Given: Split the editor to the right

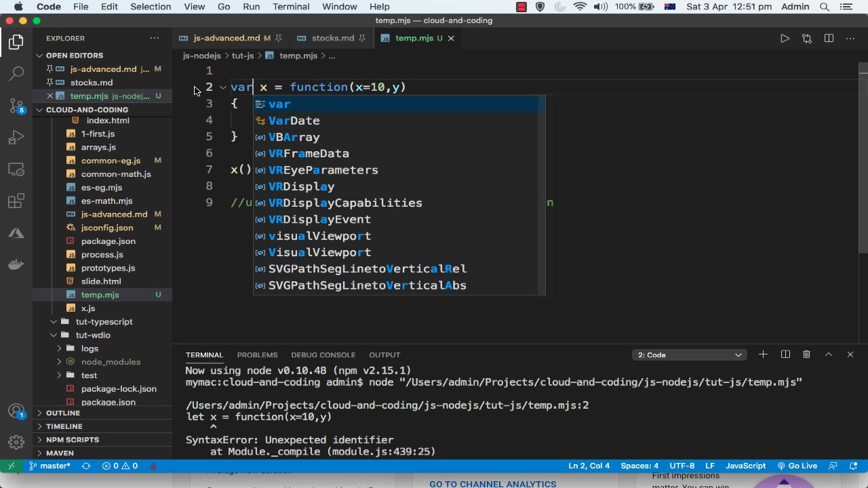Looking at the screenshot, I should (x=829, y=39).
